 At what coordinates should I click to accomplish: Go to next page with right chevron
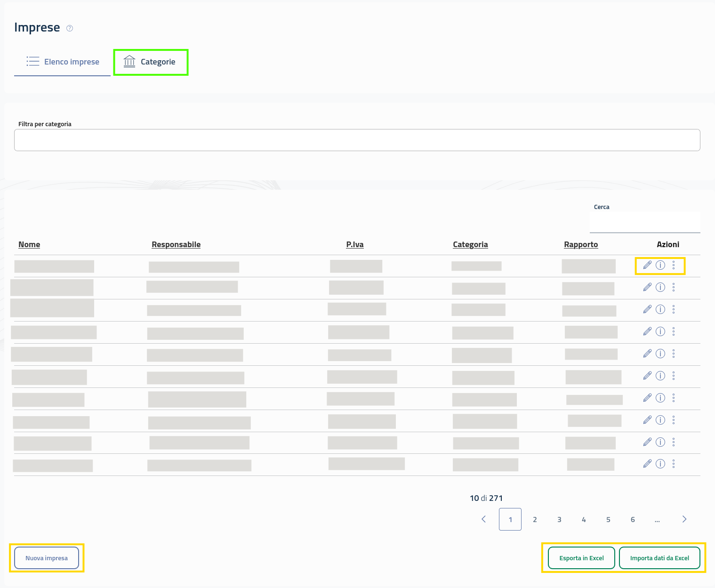point(684,519)
